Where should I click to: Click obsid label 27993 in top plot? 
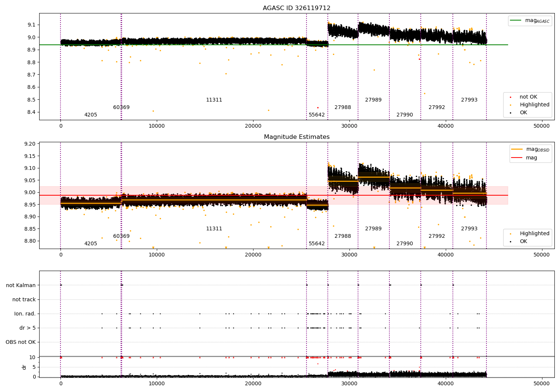click(469, 100)
